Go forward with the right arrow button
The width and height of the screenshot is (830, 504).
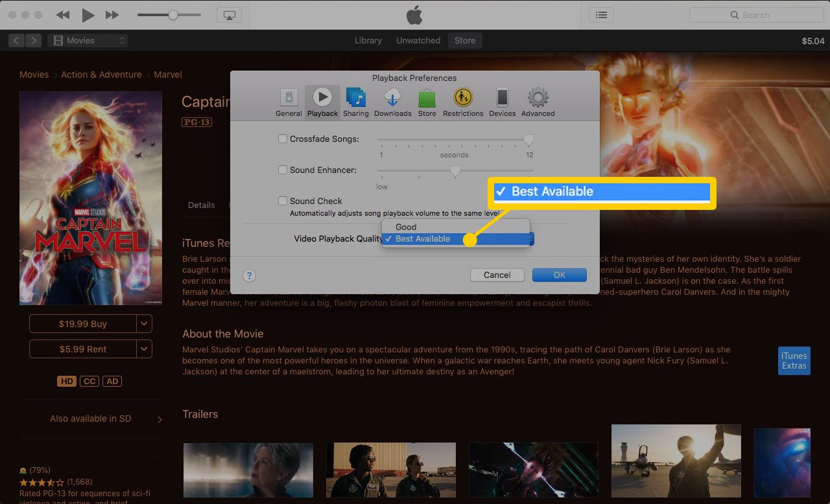pyautogui.click(x=34, y=40)
